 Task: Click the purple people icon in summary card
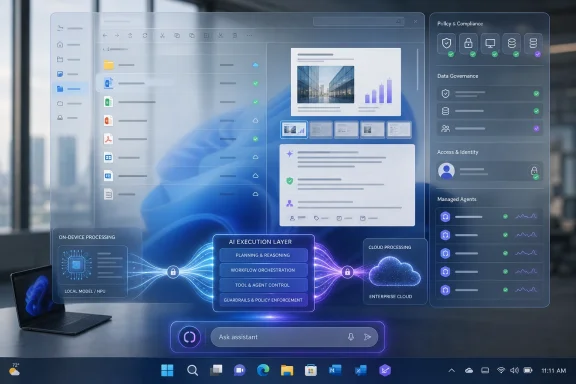click(289, 203)
